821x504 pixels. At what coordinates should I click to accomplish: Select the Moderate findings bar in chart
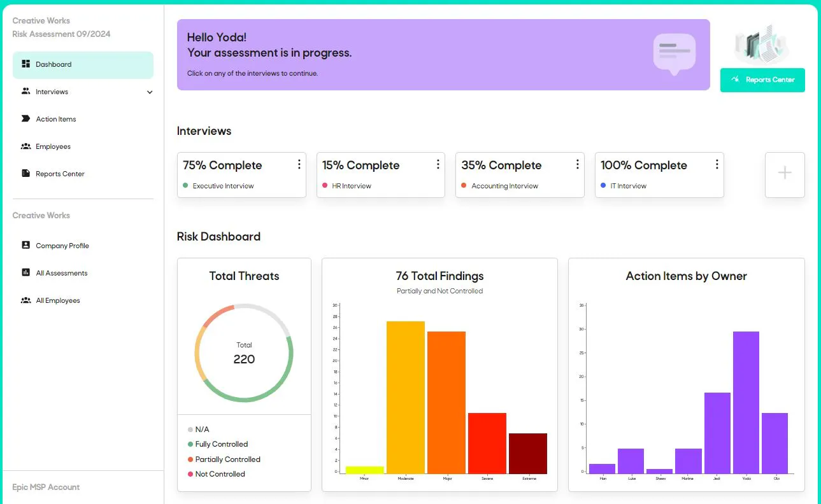click(406, 397)
